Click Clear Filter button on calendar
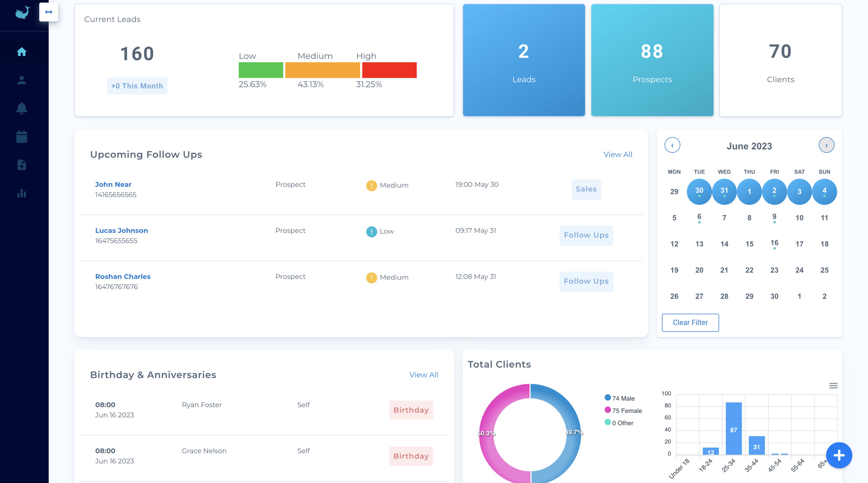Viewport: 868px width, 483px height. tap(690, 322)
